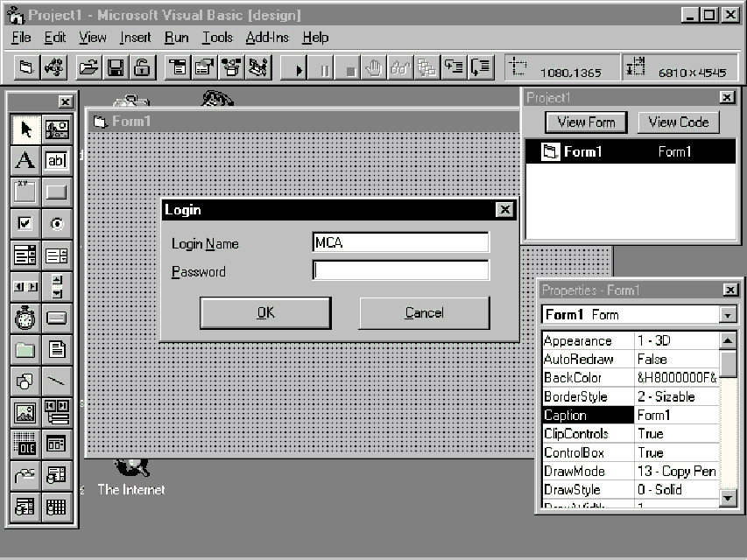747x560 pixels.
Task: Click the Open Project toolbar icon
Action: 88,67
